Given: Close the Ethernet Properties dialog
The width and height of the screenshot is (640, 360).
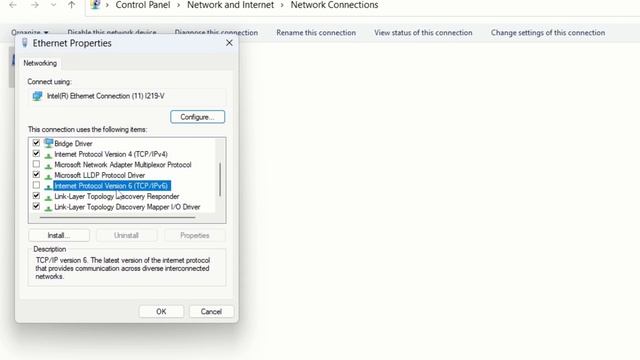Looking at the screenshot, I should coord(229,43).
